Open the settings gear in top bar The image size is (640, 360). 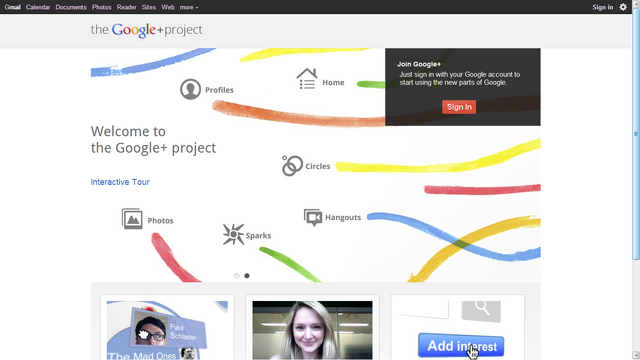coord(623,7)
